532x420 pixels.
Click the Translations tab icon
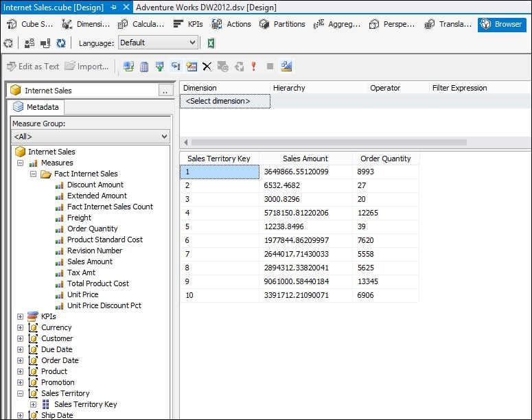click(430, 24)
